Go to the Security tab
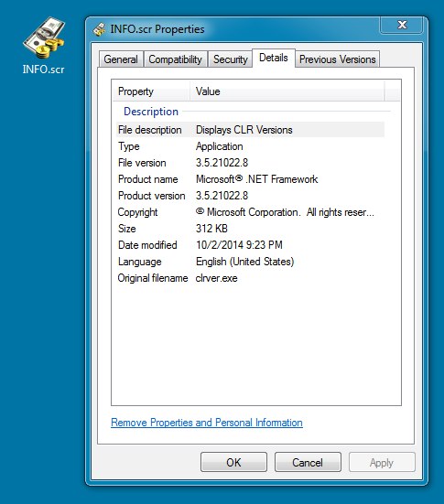This screenshot has height=504, width=444. (x=231, y=59)
